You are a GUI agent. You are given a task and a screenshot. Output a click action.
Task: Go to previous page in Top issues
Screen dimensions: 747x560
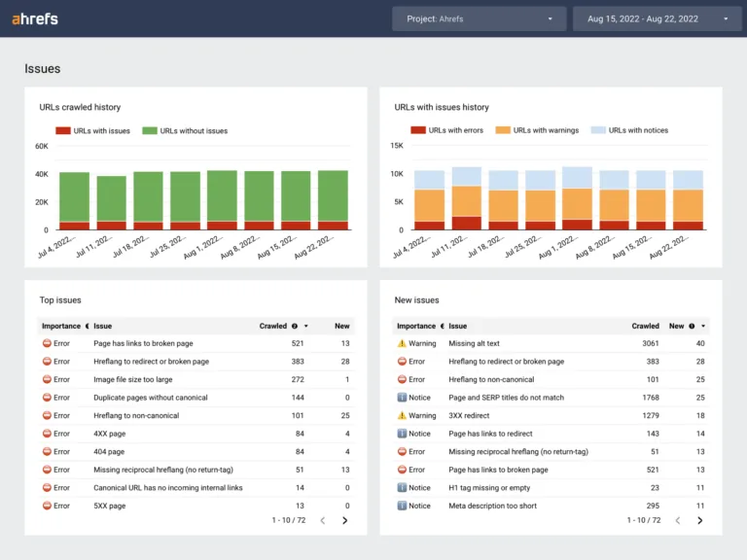click(323, 520)
